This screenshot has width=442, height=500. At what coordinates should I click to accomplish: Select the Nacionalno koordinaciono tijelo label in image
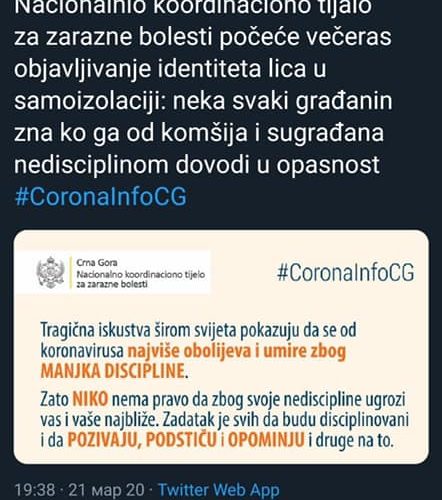pos(141,275)
